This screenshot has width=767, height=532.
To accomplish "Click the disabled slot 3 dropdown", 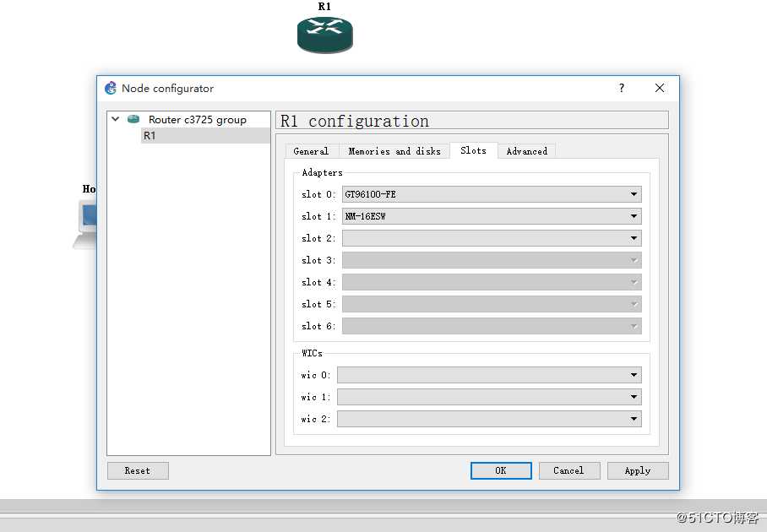I will click(492, 260).
